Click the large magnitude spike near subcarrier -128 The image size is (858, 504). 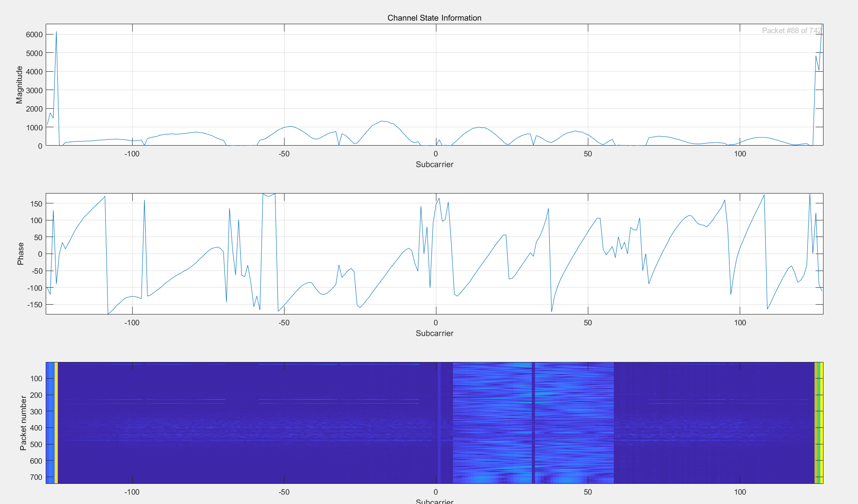[56, 32]
